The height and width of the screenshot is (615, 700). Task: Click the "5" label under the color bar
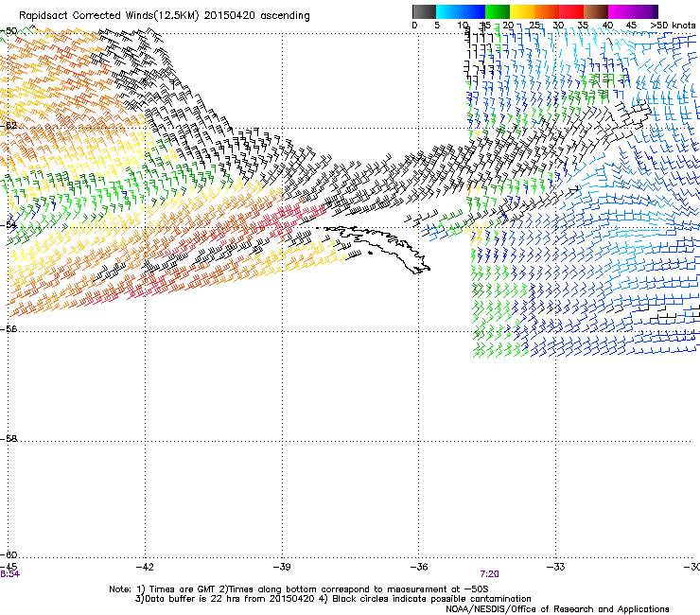[437, 26]
